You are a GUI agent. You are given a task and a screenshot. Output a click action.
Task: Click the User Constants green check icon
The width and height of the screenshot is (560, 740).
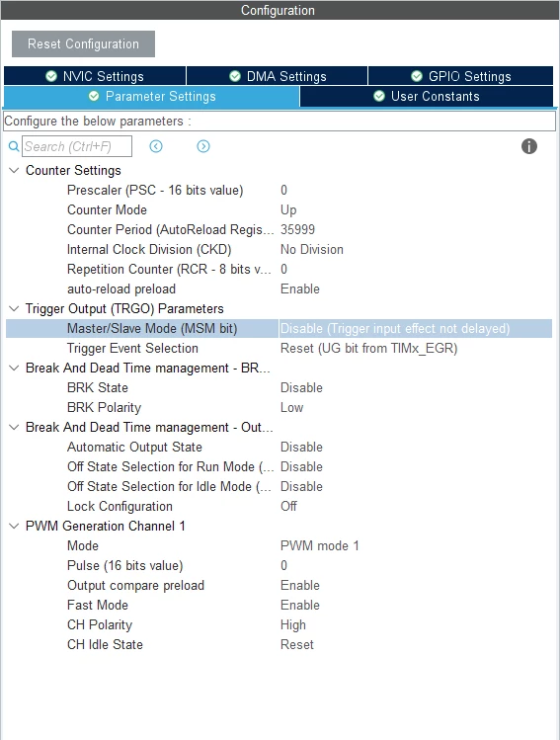[x=379, y=96]
